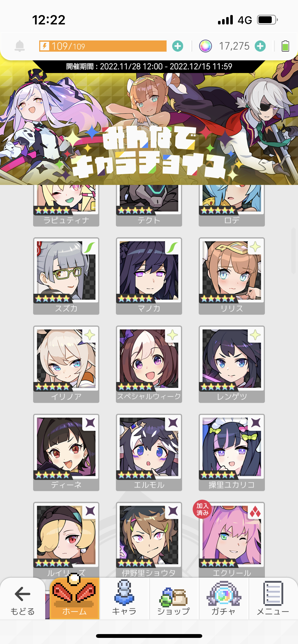Image resolution: width=298 pixels, height=644 pixels.
Task: Select the マノカ character card
Action: (149, 276)
